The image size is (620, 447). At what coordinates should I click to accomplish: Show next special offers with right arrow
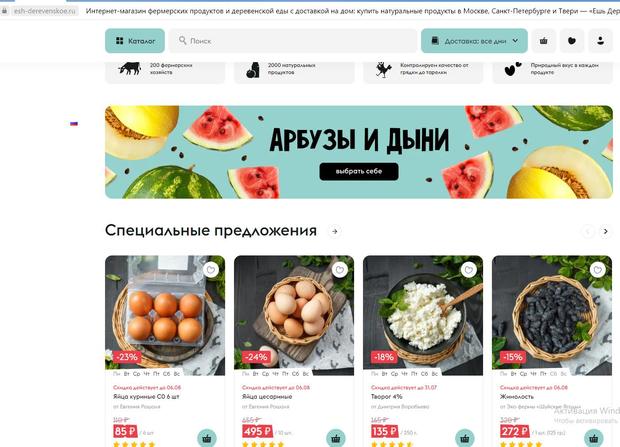[x=605, y=231]
